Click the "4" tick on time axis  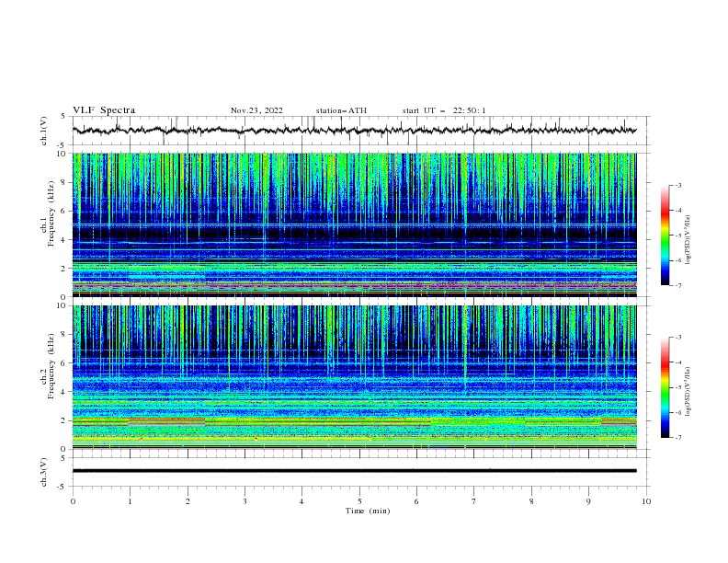coord(301,501)
